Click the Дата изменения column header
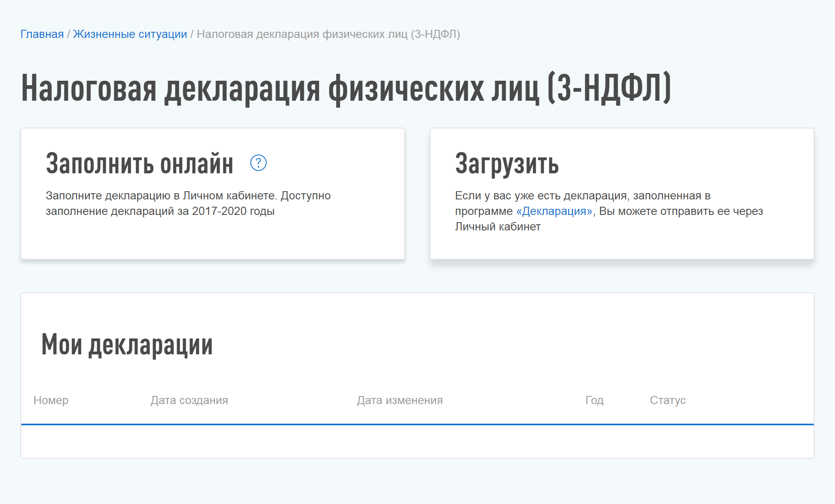Screen dimensions: 835x504 [x=400, y=400]
